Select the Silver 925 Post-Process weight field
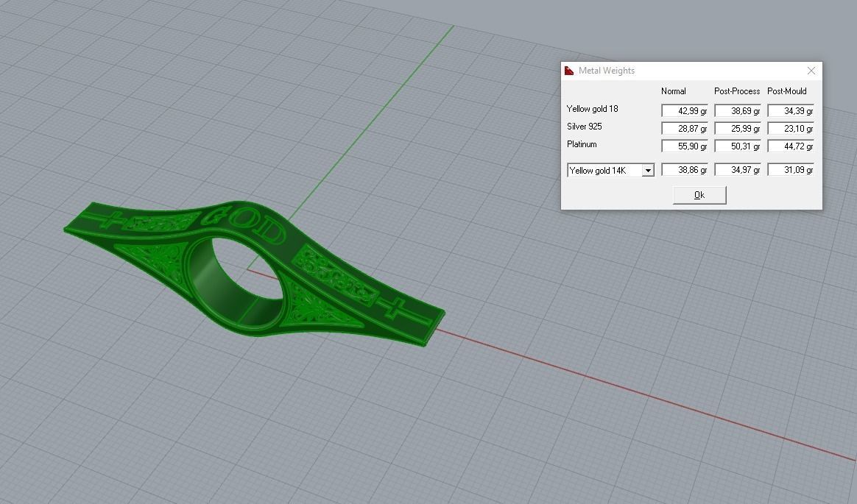857x504 pixels. [737, 128]
